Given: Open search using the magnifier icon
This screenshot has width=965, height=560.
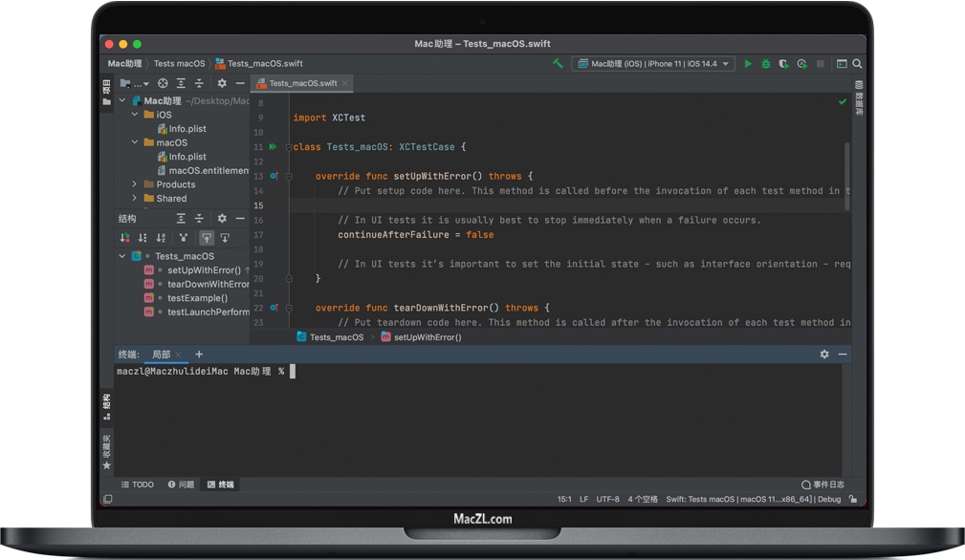Looking at the screenshot, I should click(x=858, y=63).
